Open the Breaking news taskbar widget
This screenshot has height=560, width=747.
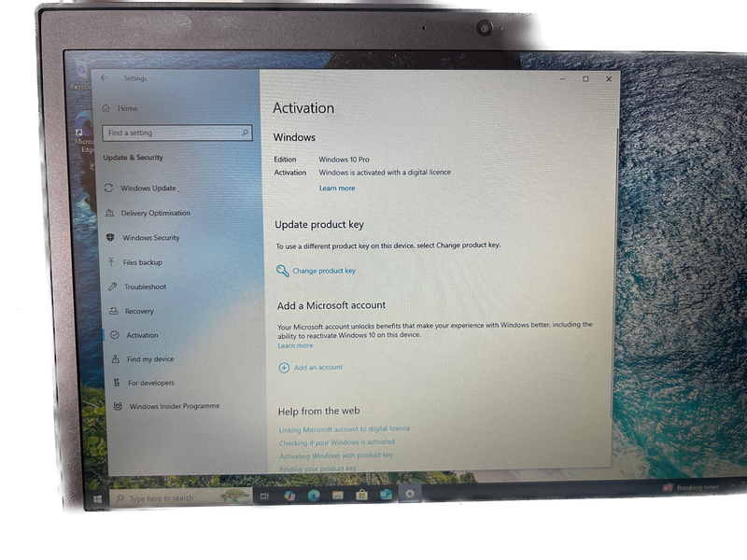tap(690, 487)
